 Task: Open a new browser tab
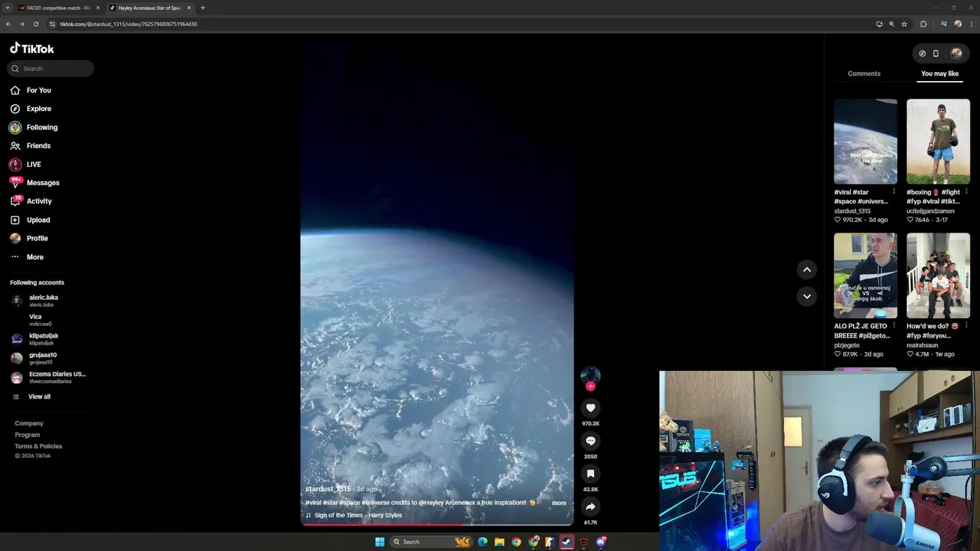(203, 8)
